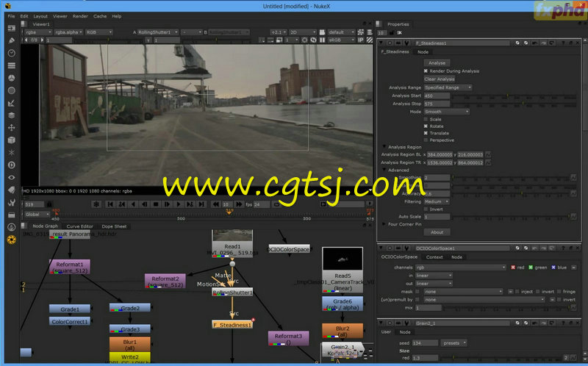Screen dimensions: 588x366
Task: Click the Analyse button
Action: coord(437,63)
